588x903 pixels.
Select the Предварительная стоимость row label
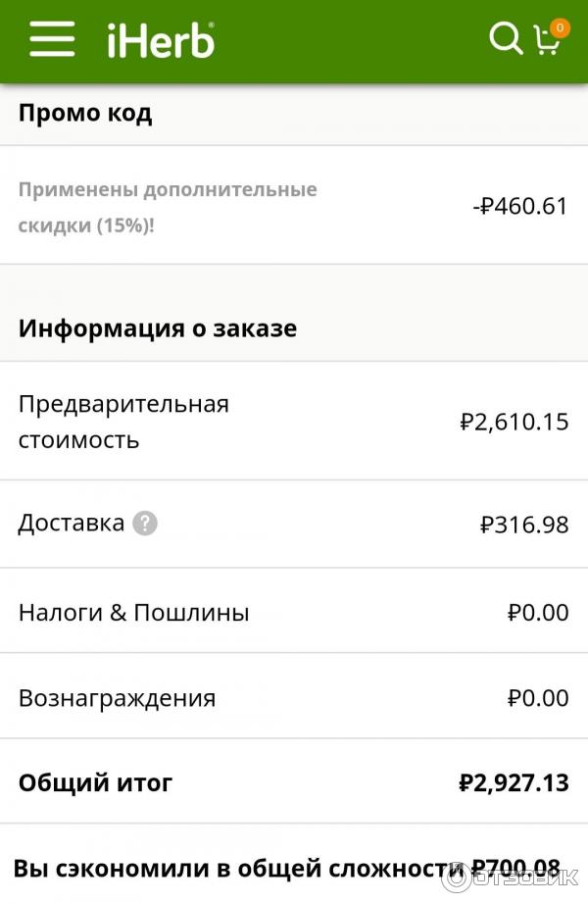click(x=123, y=422)
